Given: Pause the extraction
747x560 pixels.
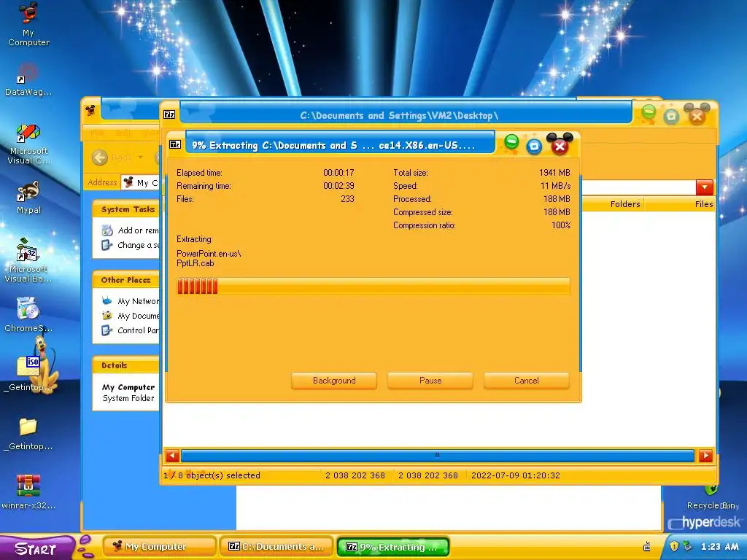Looking at the screenshot, I should [x=430, y=381].
